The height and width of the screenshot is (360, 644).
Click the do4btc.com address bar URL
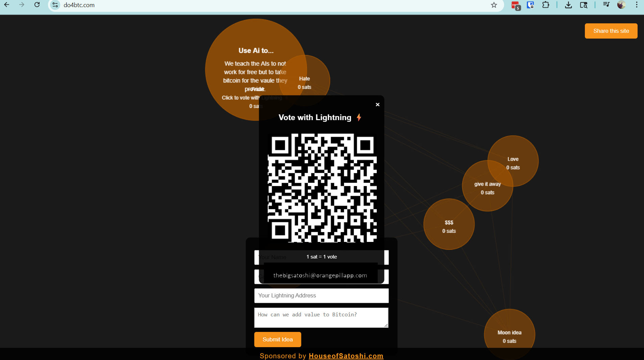[79, 5]
